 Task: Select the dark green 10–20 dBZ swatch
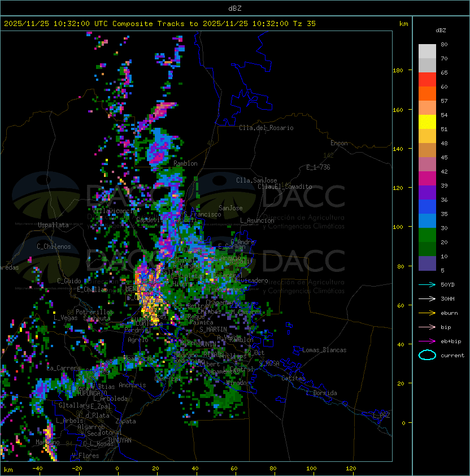tap(427, 249)
